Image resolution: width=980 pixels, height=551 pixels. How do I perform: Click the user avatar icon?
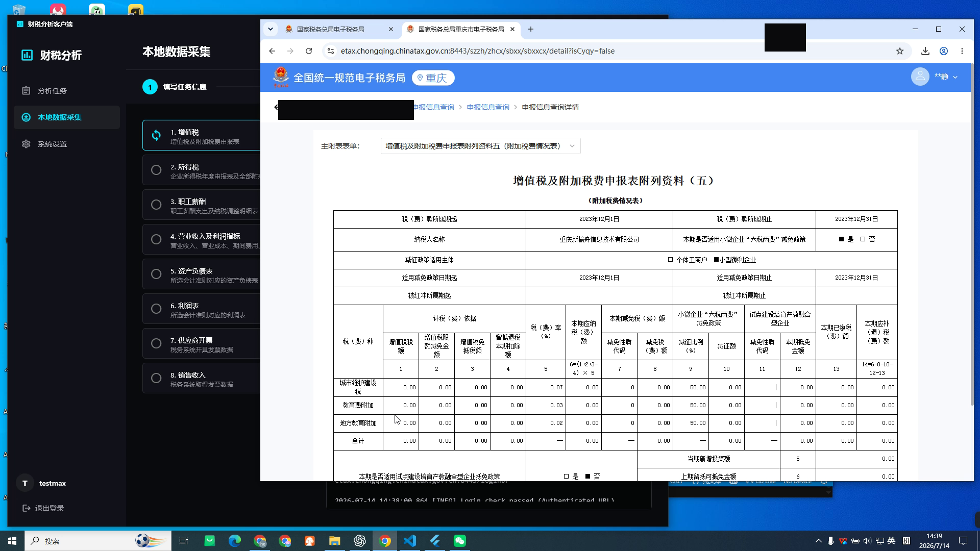(x=920, y=77)
